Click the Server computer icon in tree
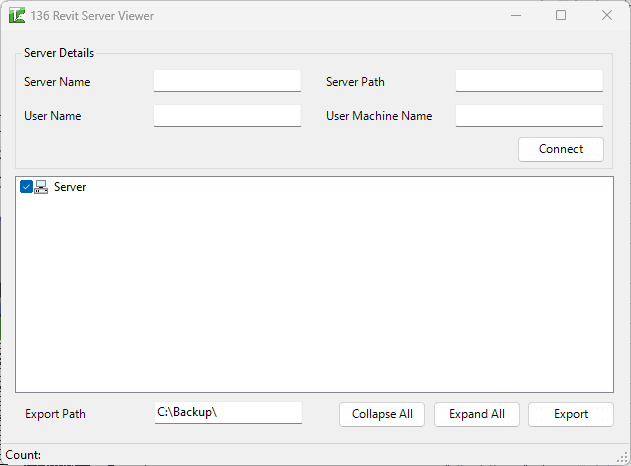This screenshot has width=631, height=466. tap(41, 187)
